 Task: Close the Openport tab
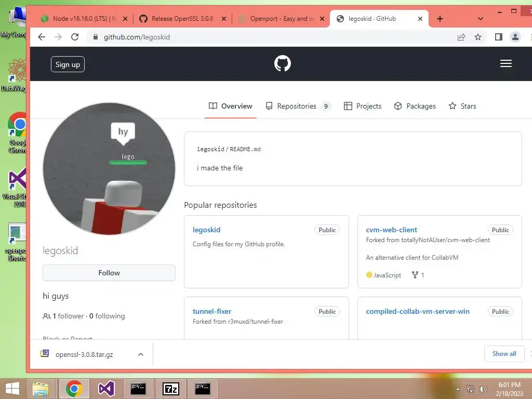[322, 19]
